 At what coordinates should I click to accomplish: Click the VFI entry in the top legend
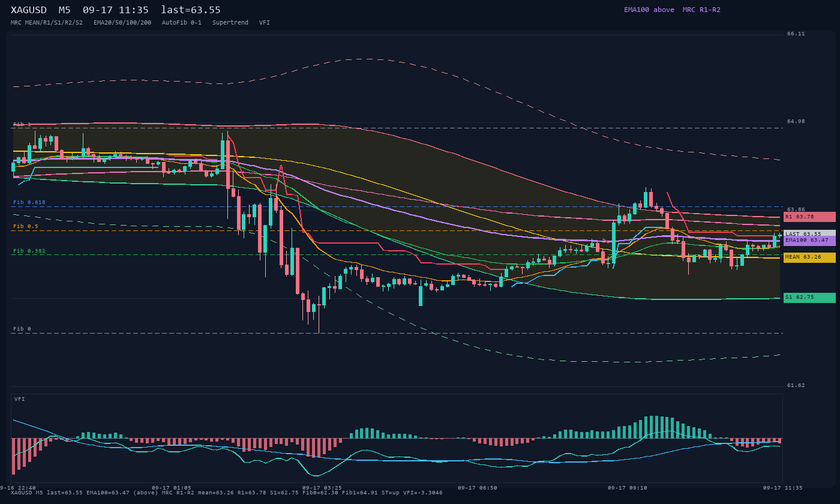pyautogui.click(x=265, y=23)
